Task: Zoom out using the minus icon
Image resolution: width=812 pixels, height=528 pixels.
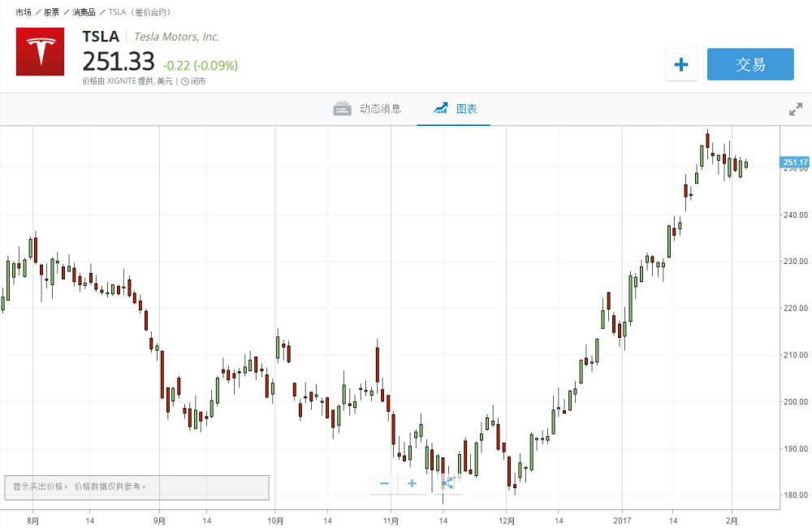Action: [x=383, y=483]
